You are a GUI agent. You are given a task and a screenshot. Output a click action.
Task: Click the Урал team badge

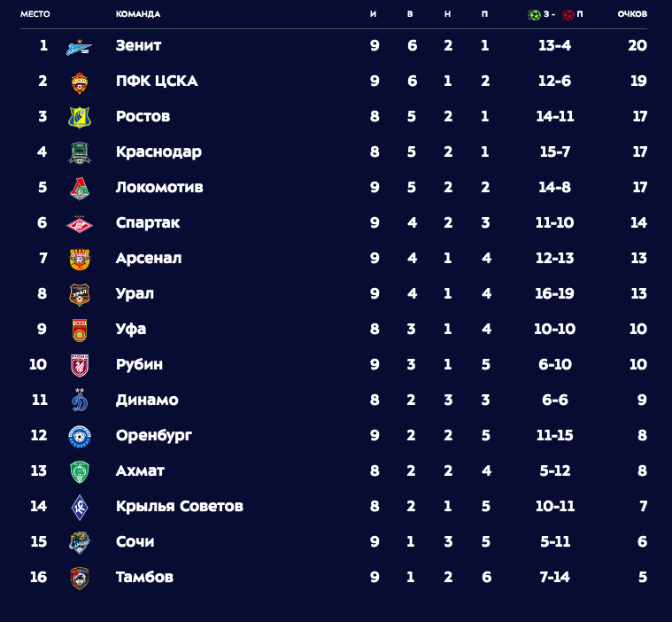80,295
